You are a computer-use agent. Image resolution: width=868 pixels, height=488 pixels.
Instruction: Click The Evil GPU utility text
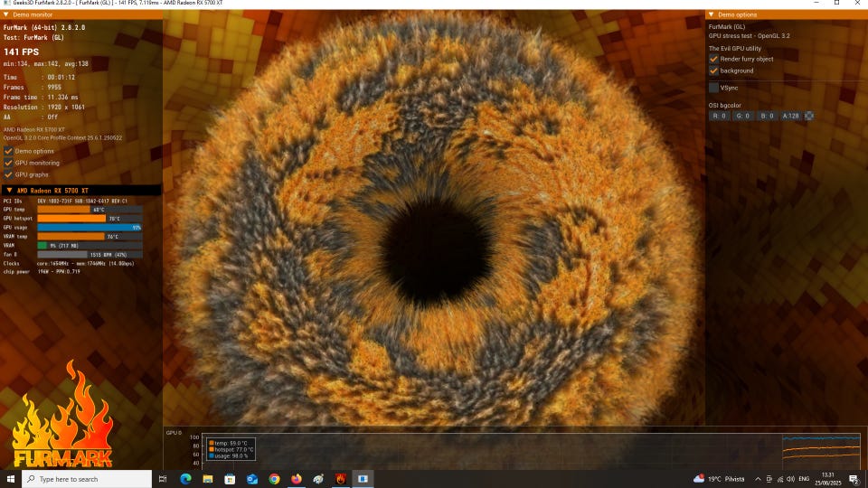(x=734, y=49)
